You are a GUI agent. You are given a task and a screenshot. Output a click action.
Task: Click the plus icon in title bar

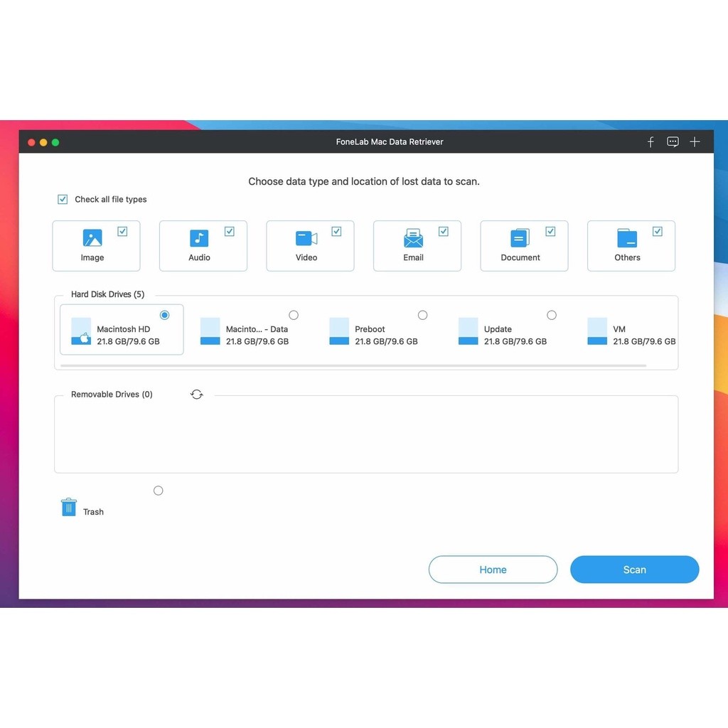click(695, 142)
